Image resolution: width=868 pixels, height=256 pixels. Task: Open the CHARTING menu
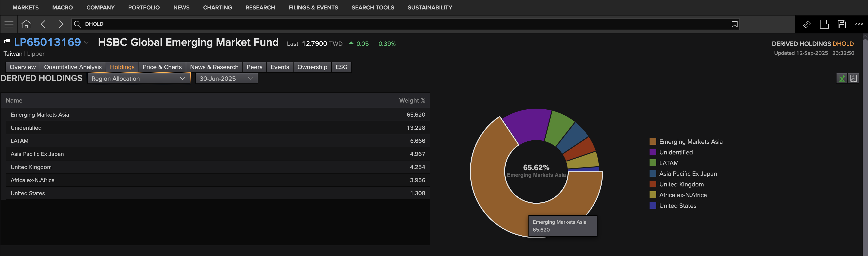tap(217, 8)
